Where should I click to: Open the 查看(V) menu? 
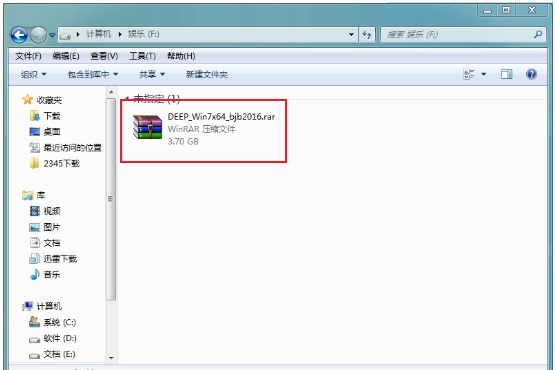[x=104, y=56]
